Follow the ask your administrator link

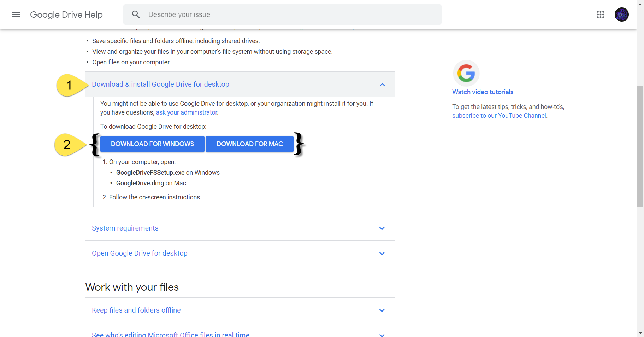point(187,112)
